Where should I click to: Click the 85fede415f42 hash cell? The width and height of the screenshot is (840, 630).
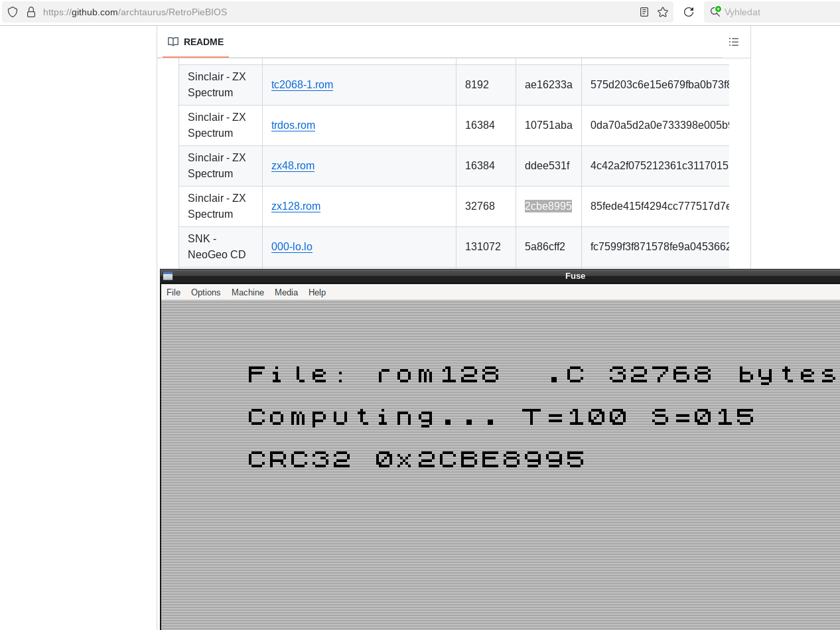tap(656, 206)
